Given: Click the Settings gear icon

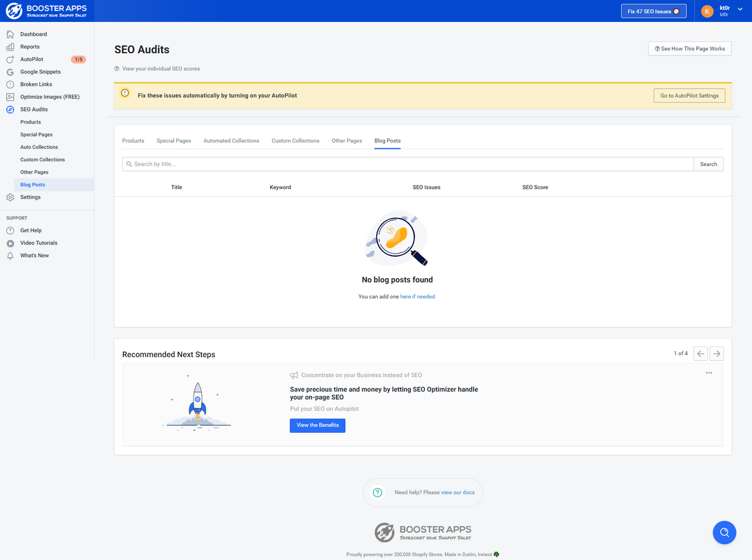Looking at the screenshot, I should (x=10, y=197).
